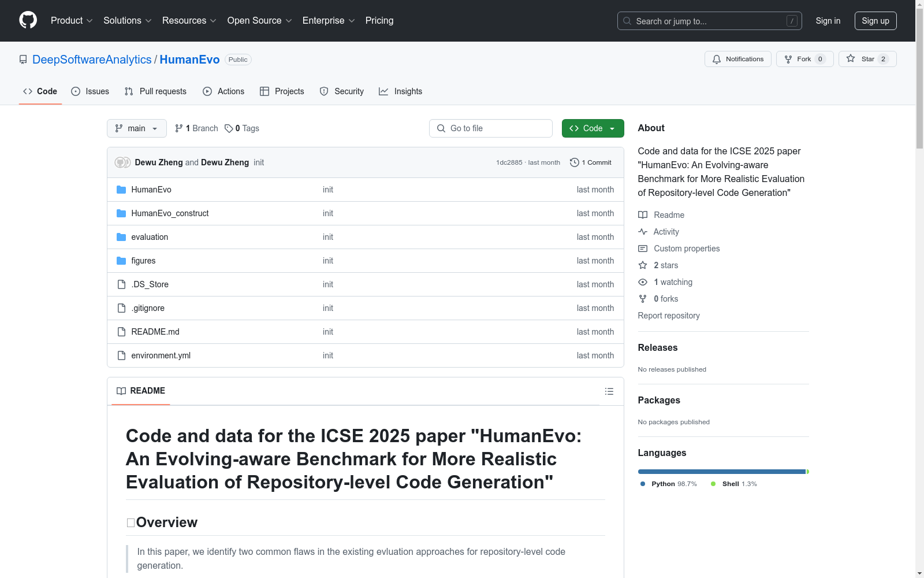
Task: Open the Readme link in About
Action: click(661, 215)
